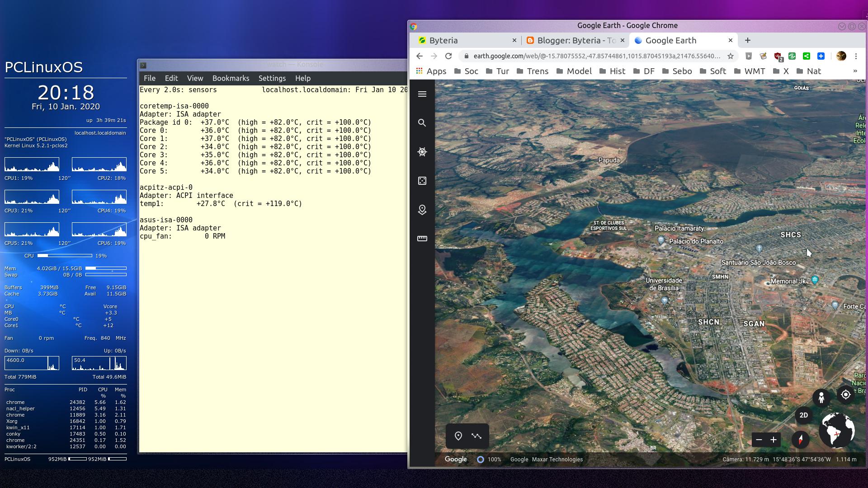868x488 pixels.
Task: Close the Byteria tab
Action: point(514,40)
